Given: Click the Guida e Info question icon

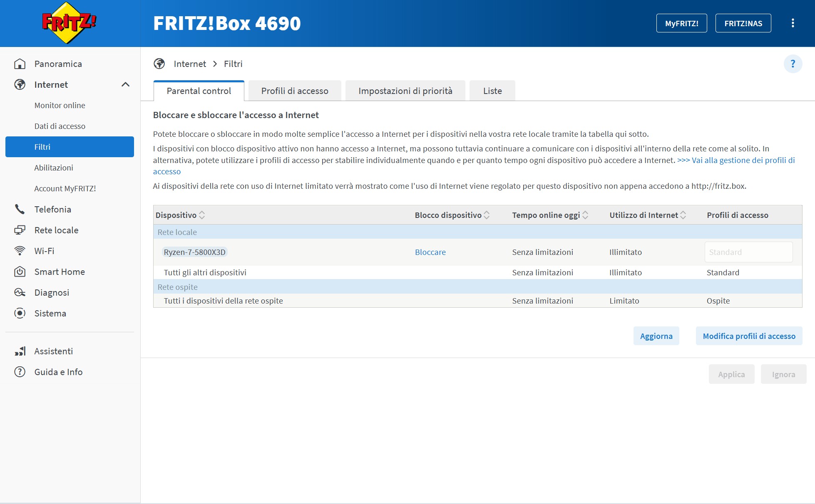Looking at the screenshot, I should pos(20,372).
